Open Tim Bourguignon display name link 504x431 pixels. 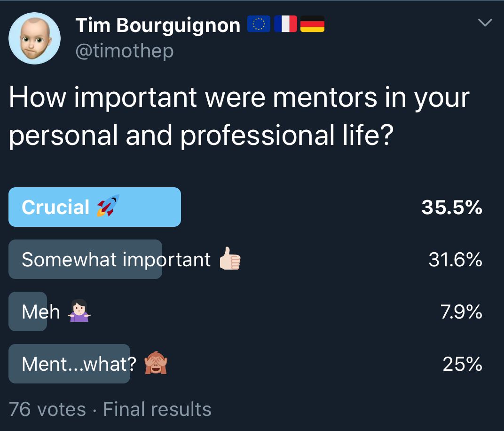(x=158, y=25)
